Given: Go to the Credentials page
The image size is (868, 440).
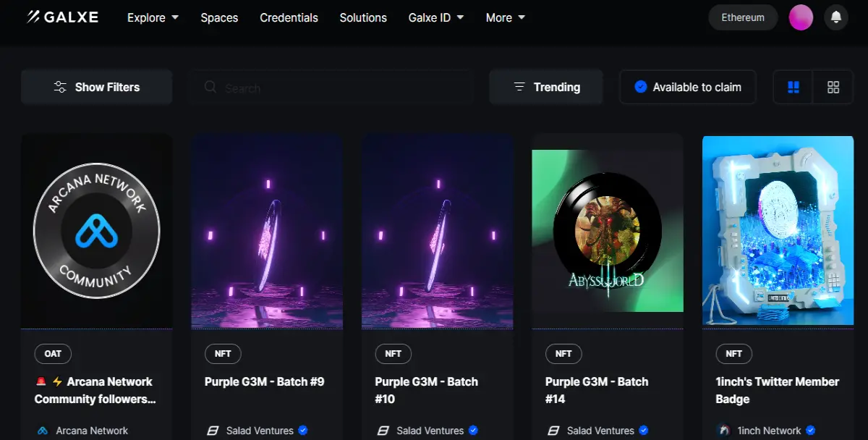Looking at the screenshot, I should [x=289, y=17].
